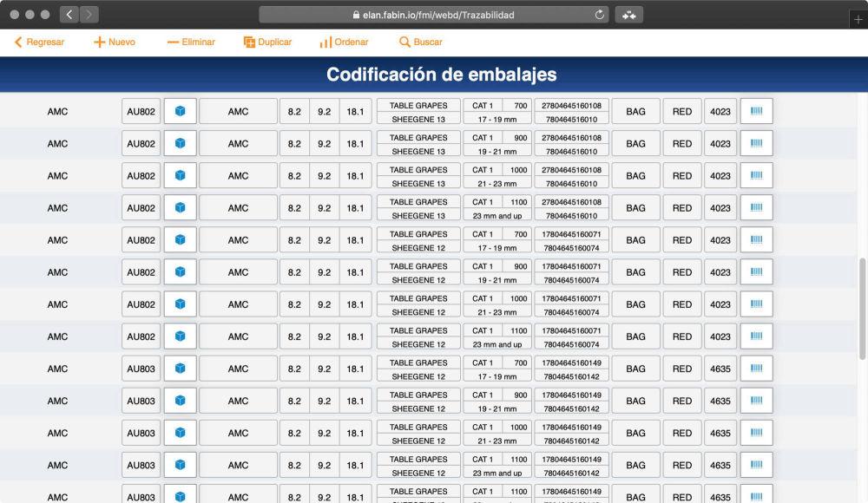Click the AU803 code field in size 900 row

141,401
